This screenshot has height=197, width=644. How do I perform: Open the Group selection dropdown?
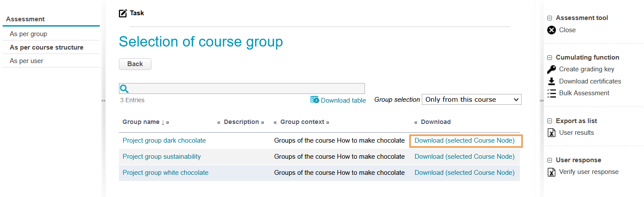471,100
